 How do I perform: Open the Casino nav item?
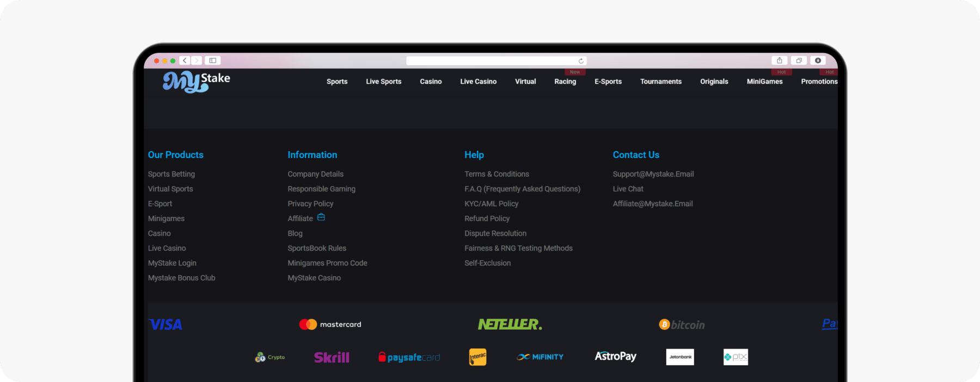click(x=431, y=82)
